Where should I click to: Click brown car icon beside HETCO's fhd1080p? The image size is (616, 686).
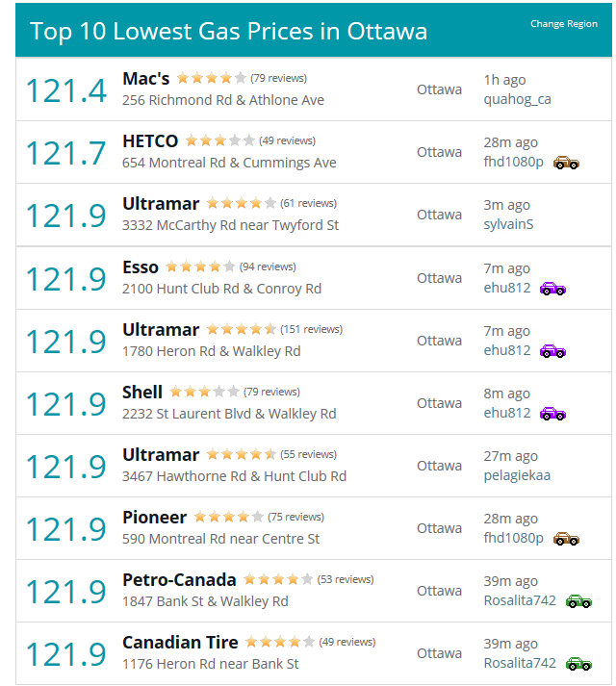click(566, 163)
